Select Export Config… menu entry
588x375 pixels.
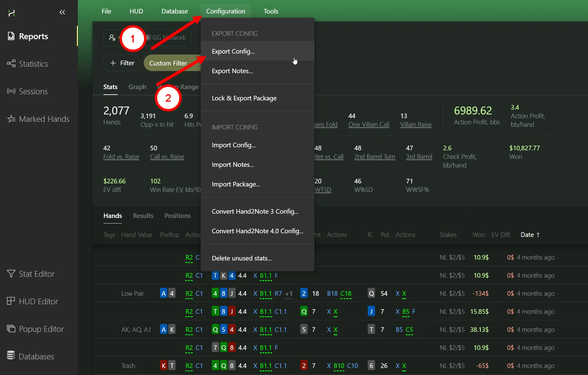coord(233,51)
